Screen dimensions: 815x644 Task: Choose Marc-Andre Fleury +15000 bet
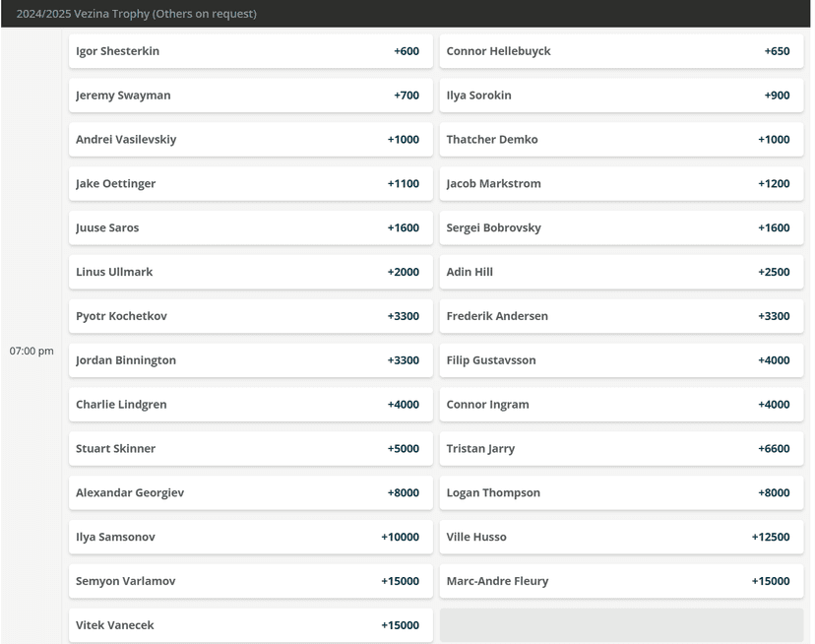point(621,582)
